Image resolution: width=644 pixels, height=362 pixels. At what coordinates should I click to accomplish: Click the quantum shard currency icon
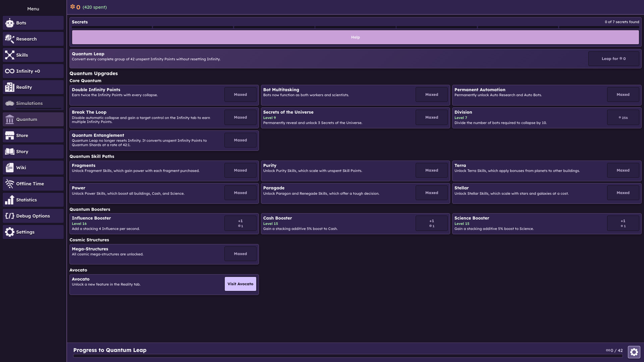[72, 7]
